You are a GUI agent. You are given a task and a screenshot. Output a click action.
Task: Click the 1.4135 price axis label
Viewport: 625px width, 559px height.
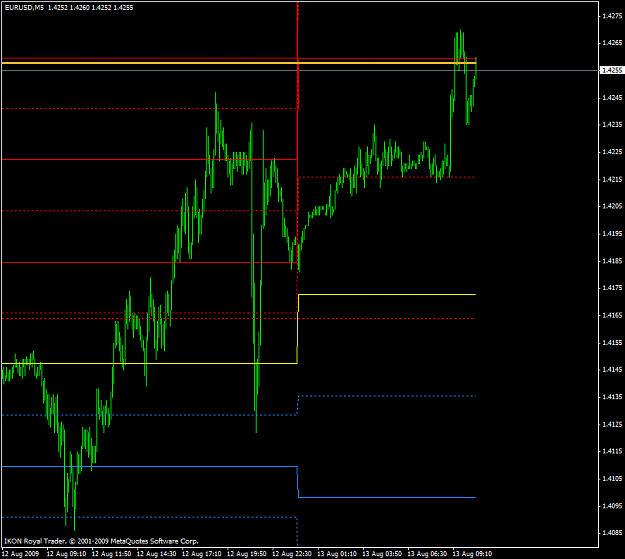click(x=612, y=397)
